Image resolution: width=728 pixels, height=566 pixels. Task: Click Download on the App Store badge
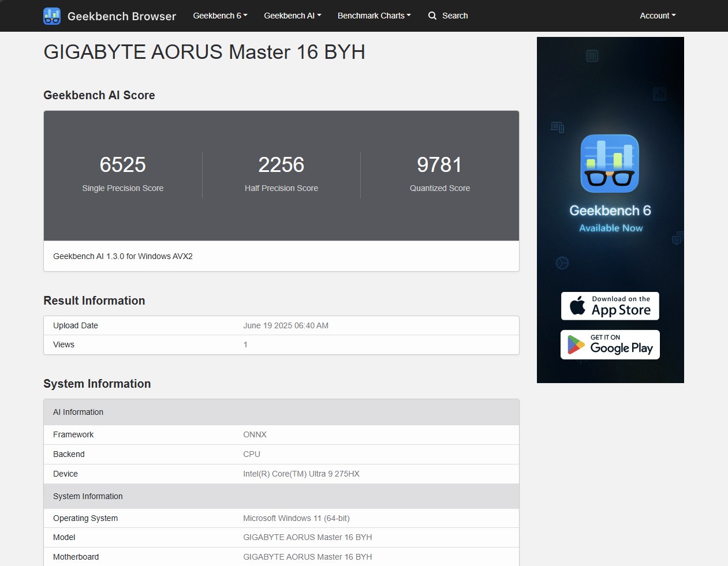point(610,306)
